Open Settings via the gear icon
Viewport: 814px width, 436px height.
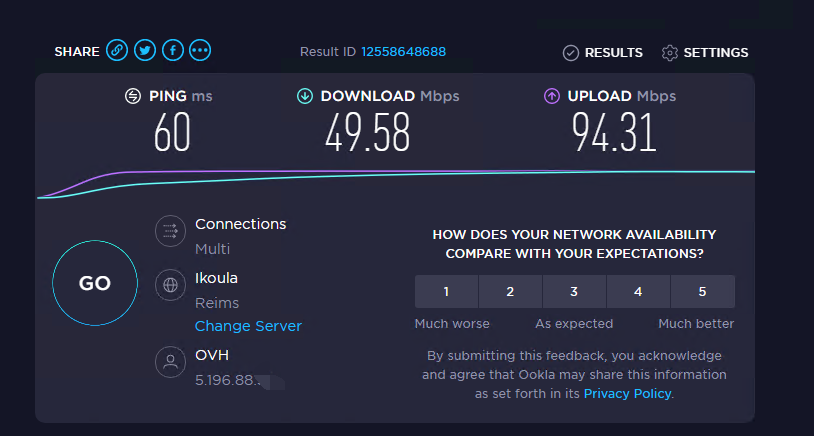pos(670,52)
